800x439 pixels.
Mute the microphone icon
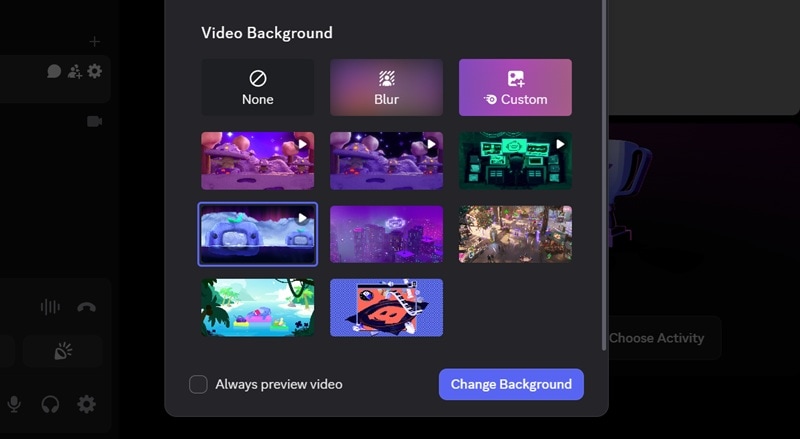(14, 404)
